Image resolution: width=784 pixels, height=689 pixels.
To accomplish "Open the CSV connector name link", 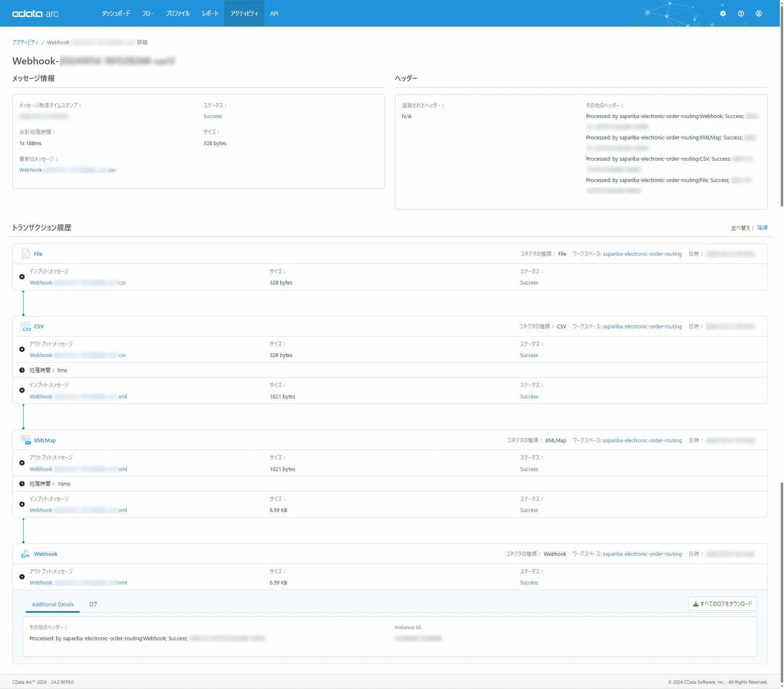I will [39, 327].
